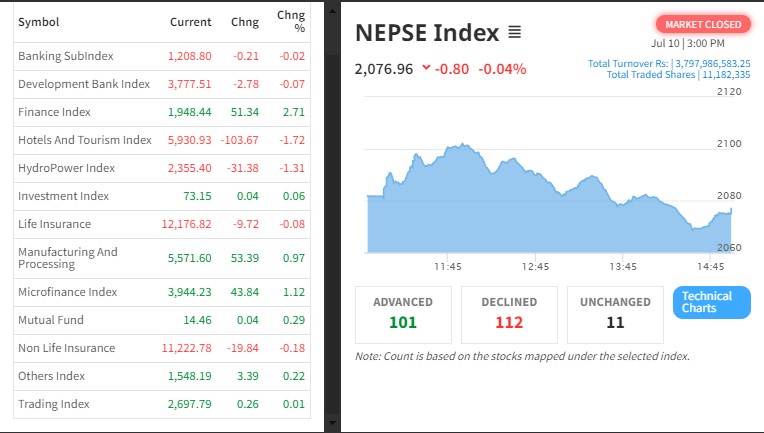Open the Development Bank Index row
Viewport: 764px width, 433px height.
(84, 84)
